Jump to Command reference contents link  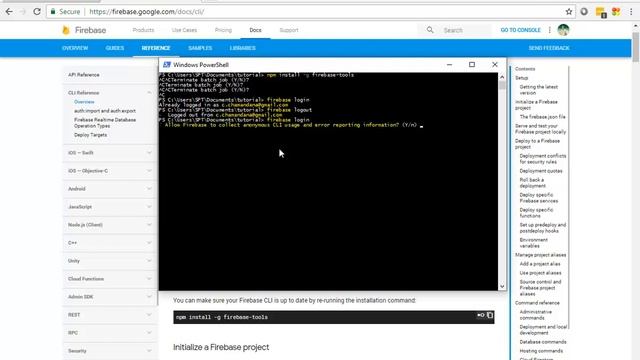[537, 303]
